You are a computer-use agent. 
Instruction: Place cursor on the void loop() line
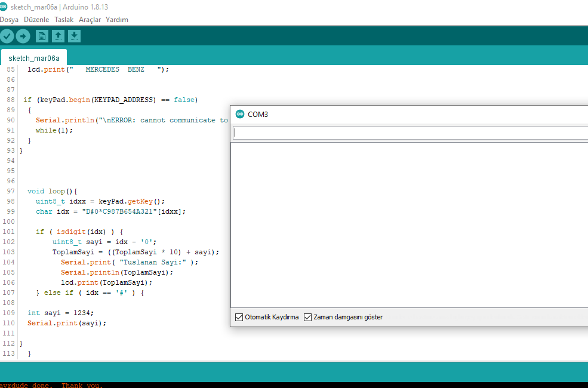[x=53, y=191]
